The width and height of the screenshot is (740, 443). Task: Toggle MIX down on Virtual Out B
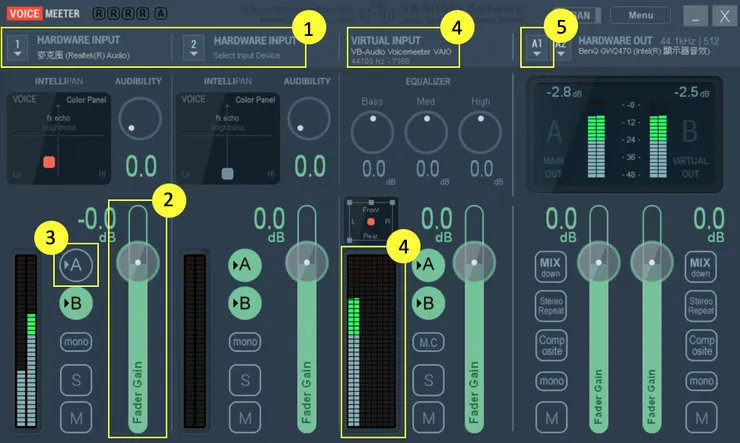coord(700,267)
